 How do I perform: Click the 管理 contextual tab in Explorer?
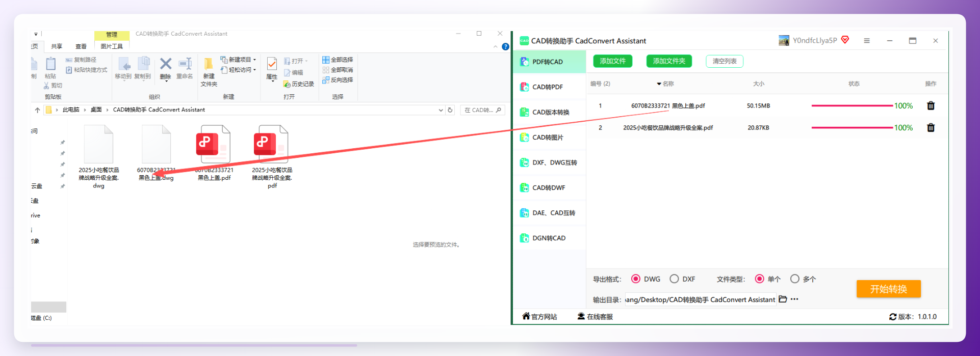(112, 35)
